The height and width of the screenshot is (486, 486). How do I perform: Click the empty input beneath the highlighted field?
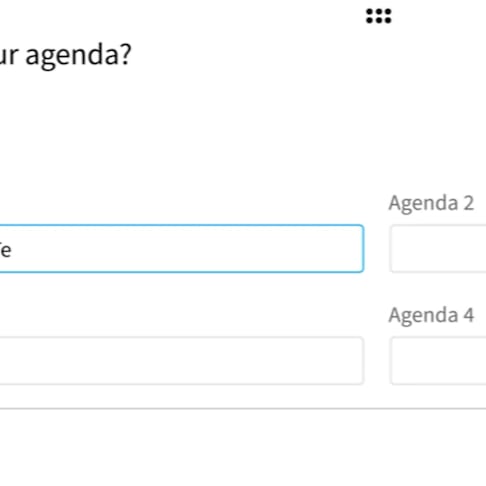point(182,361)
